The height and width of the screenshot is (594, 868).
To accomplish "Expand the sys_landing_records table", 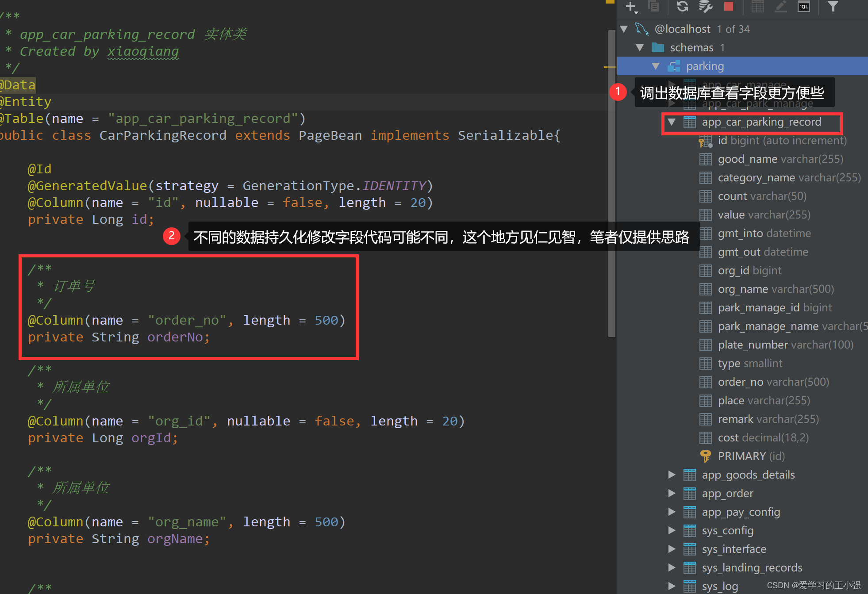I will (x=672, y=568).
